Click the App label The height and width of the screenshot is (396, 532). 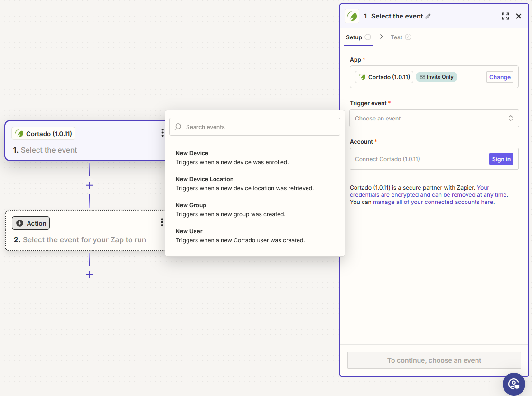[x=355, y=60]
